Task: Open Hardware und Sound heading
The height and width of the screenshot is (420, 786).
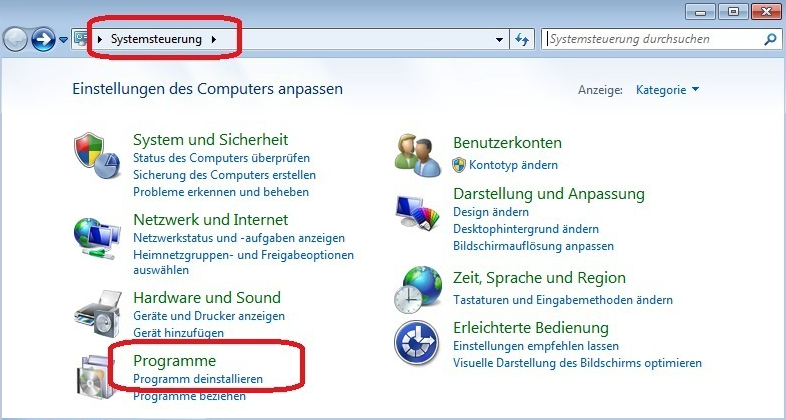Action: point(207,298)
